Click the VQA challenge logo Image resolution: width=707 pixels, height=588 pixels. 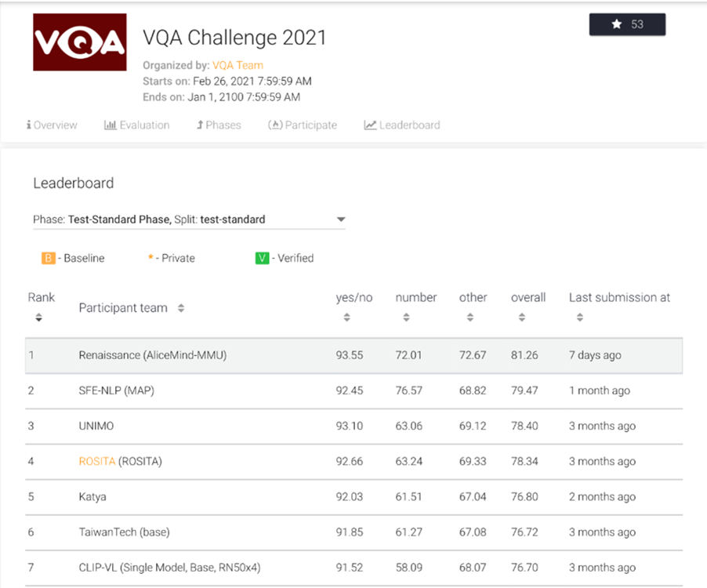point(79,43)
